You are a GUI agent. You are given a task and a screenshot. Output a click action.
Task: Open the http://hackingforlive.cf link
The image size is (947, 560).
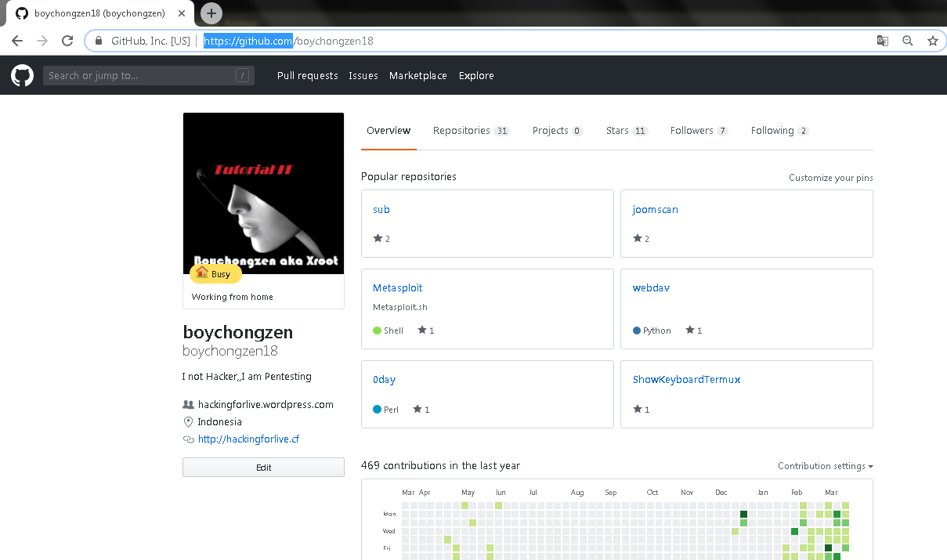coord(248,439)
